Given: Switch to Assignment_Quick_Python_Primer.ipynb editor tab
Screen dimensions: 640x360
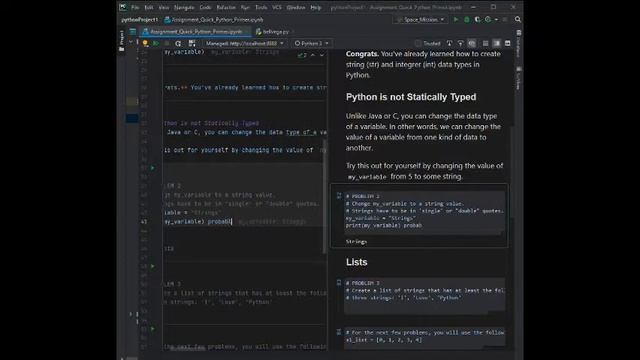Looking at the screenshot, I should coord(196,31).
